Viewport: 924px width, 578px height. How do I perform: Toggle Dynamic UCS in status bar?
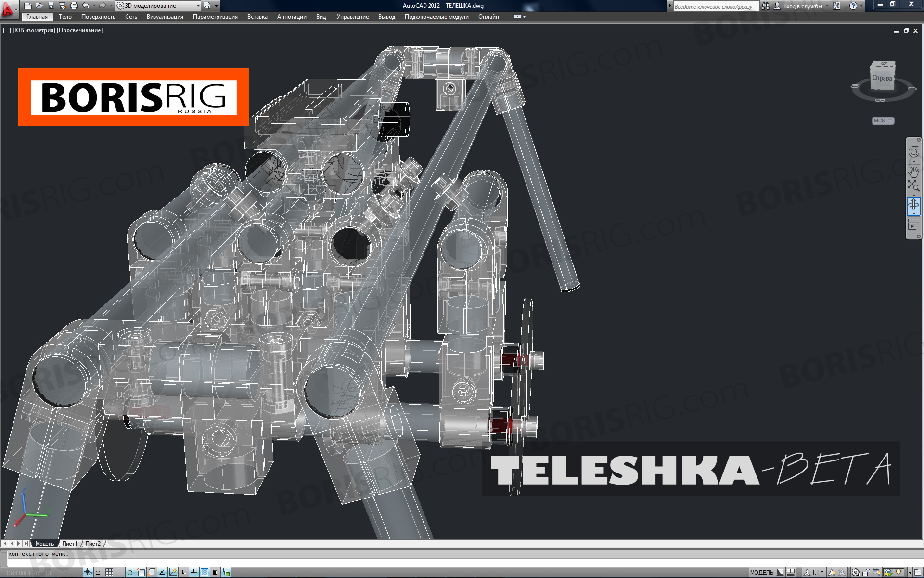pyautogui.click(x=173, y=572)
